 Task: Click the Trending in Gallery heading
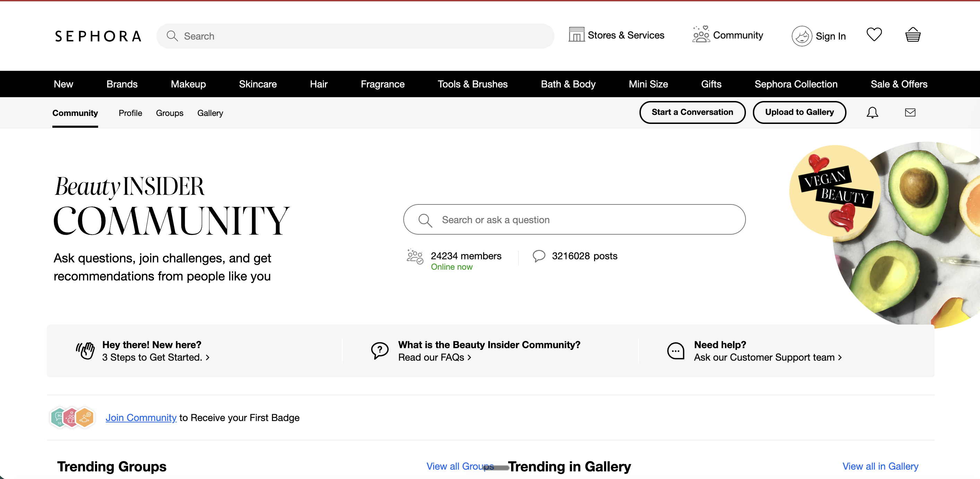click(x=569, y=467)
